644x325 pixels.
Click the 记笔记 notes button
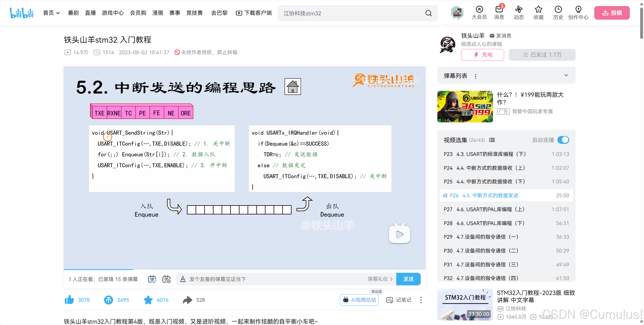[399, 300]
